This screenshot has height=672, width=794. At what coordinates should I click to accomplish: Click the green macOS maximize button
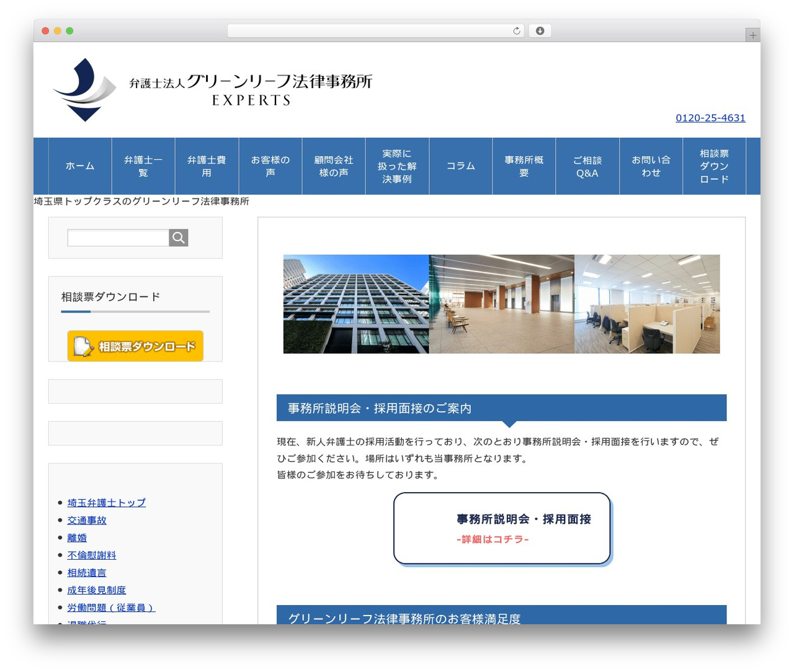coord(69,31)
